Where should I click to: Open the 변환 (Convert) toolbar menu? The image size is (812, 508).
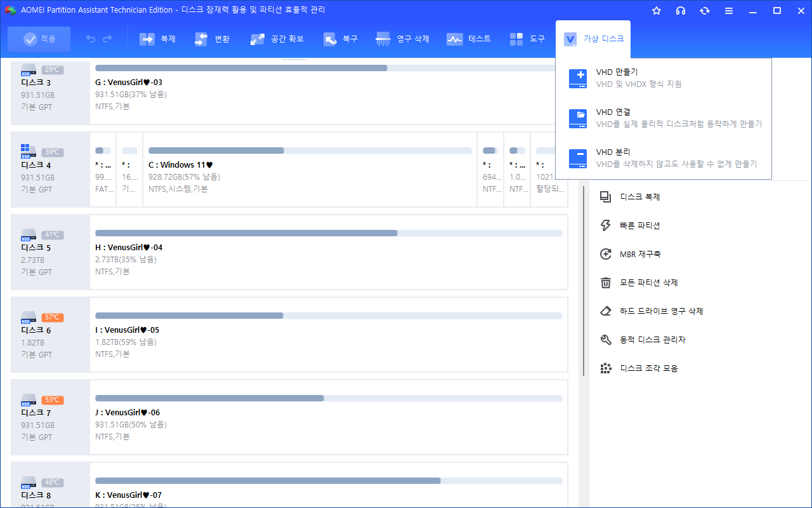213,39
